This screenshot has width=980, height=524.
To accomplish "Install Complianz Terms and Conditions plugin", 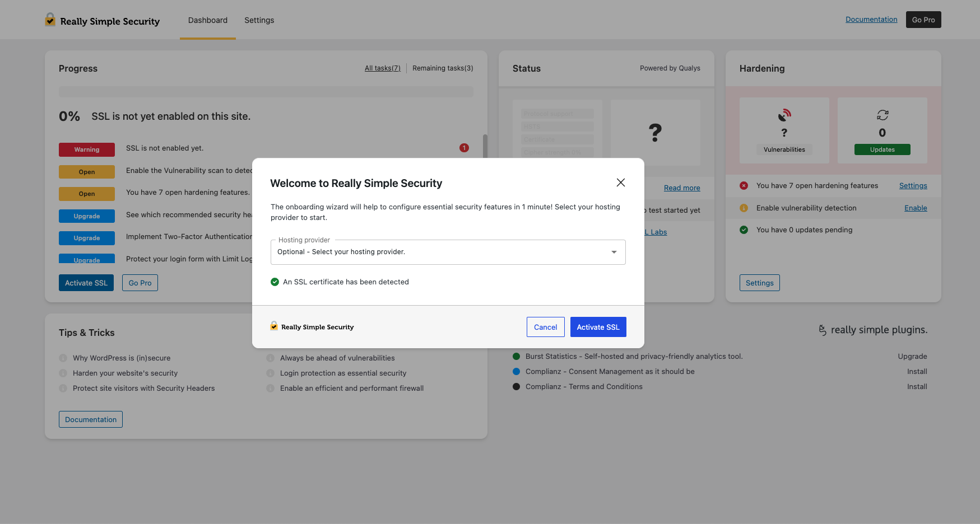I will click(917, 386).
